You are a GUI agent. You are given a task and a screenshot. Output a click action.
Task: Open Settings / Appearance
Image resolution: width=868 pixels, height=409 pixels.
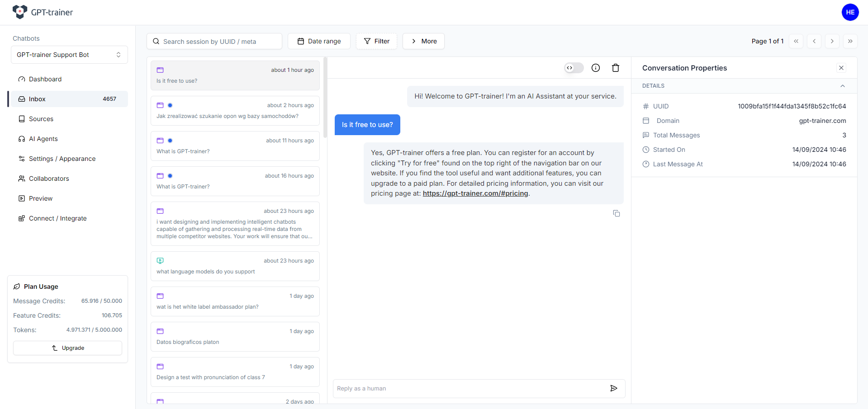[68, 159]
